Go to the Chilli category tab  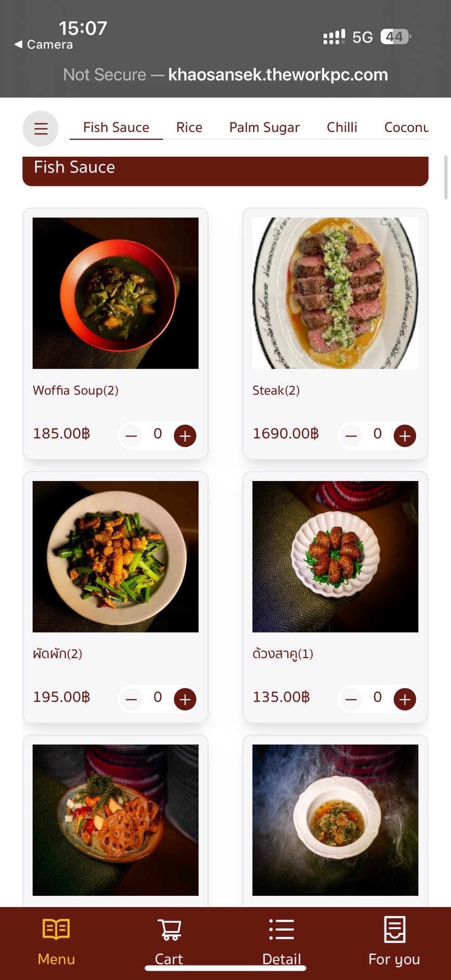coord(342,128)
